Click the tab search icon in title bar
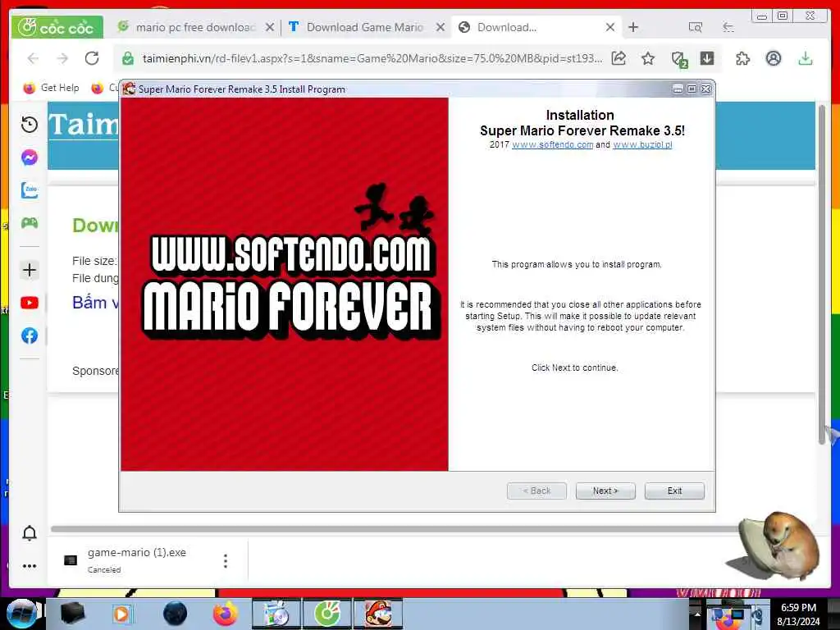This screenshot has height=630, width=840. tap(696, 27)
